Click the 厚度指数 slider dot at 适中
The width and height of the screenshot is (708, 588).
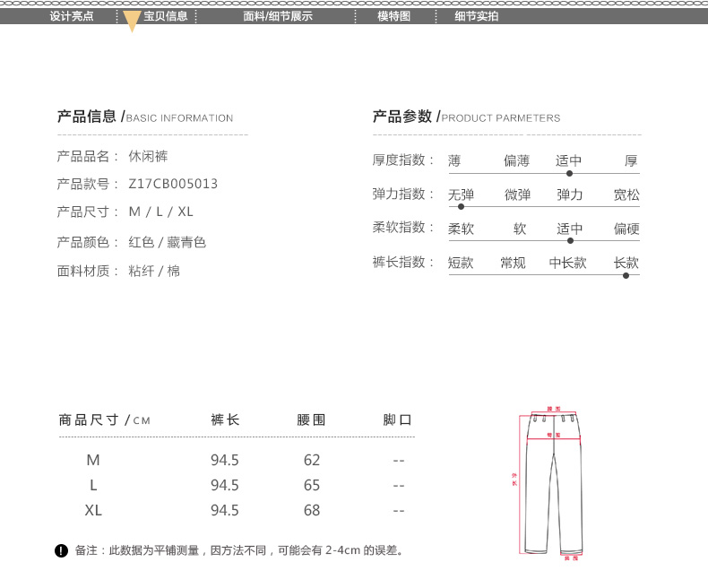click(x=569, y=173)
